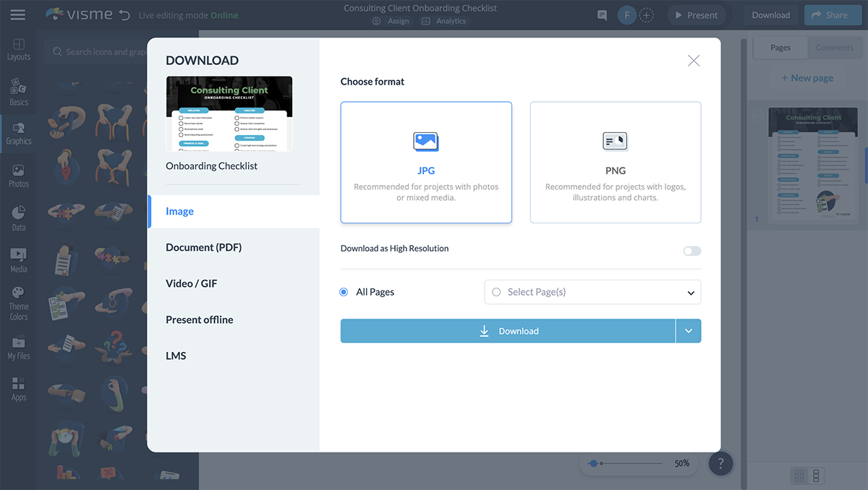Open the comments speech bubble icon
This screenshot has width=868, height=490.
pos(602,15)
